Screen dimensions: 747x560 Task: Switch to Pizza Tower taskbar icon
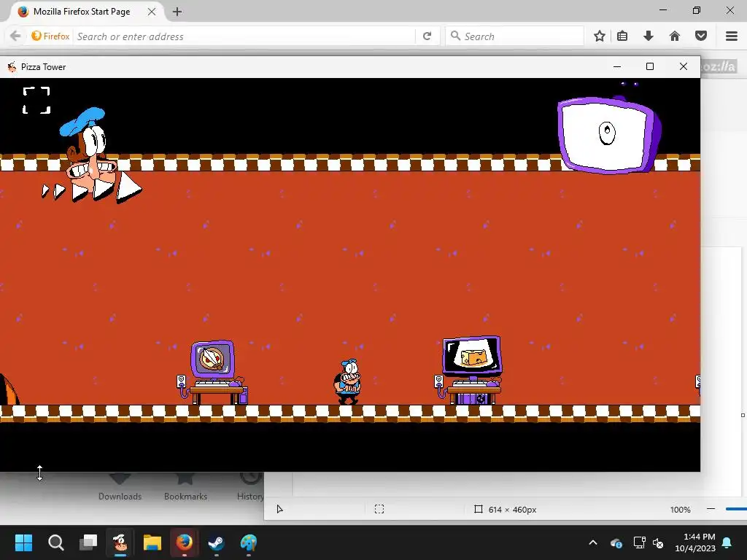pos(120,542)
